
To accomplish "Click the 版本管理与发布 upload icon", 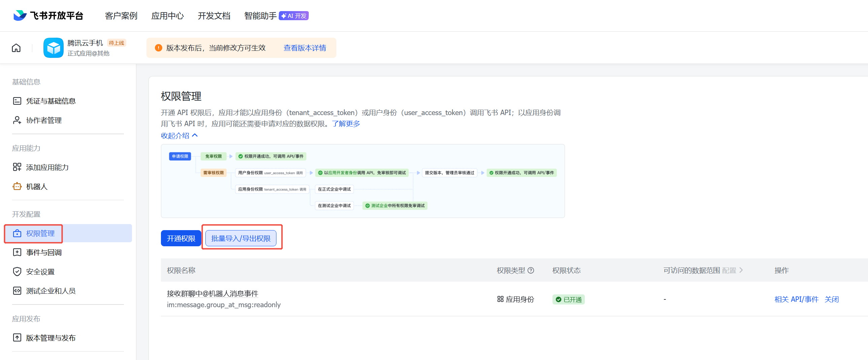I will [17, 337].
